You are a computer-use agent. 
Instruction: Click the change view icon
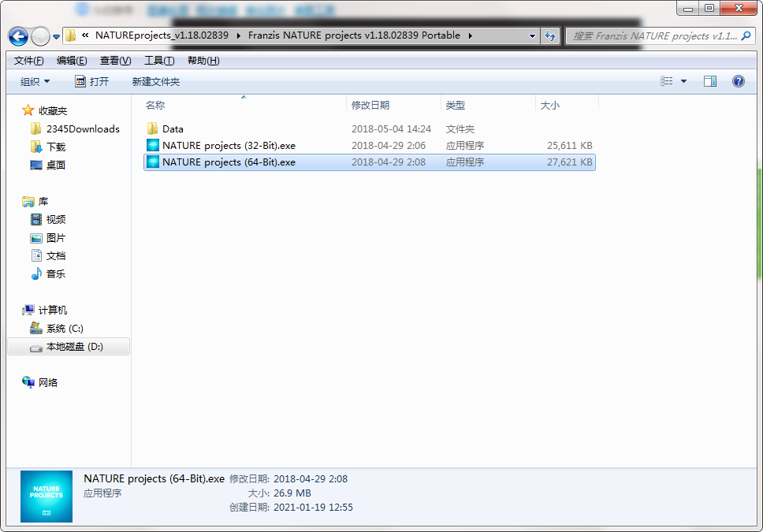click(x=667, y=81)
